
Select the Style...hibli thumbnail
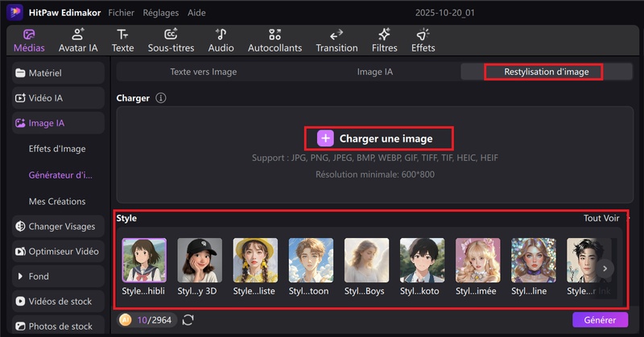(x=144, y=261)
